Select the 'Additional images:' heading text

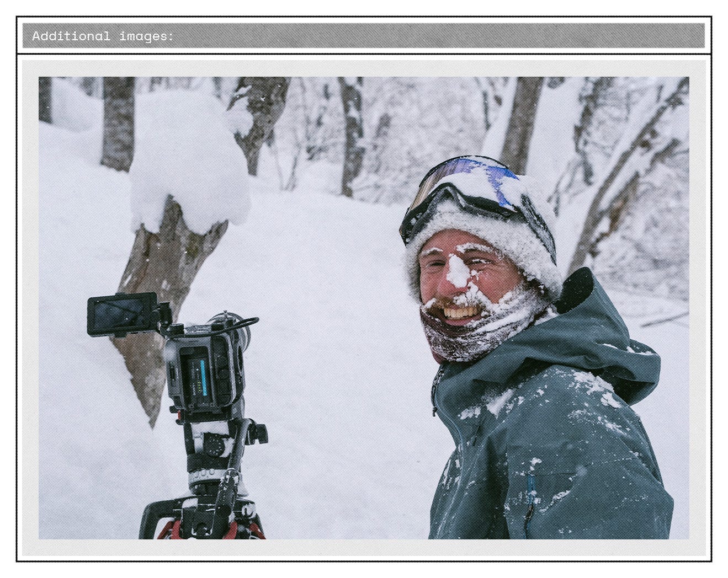pos(103,36)
